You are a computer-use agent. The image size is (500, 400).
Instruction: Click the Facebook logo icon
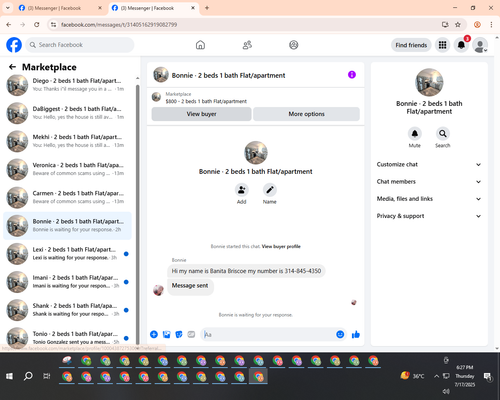[14, 45]
